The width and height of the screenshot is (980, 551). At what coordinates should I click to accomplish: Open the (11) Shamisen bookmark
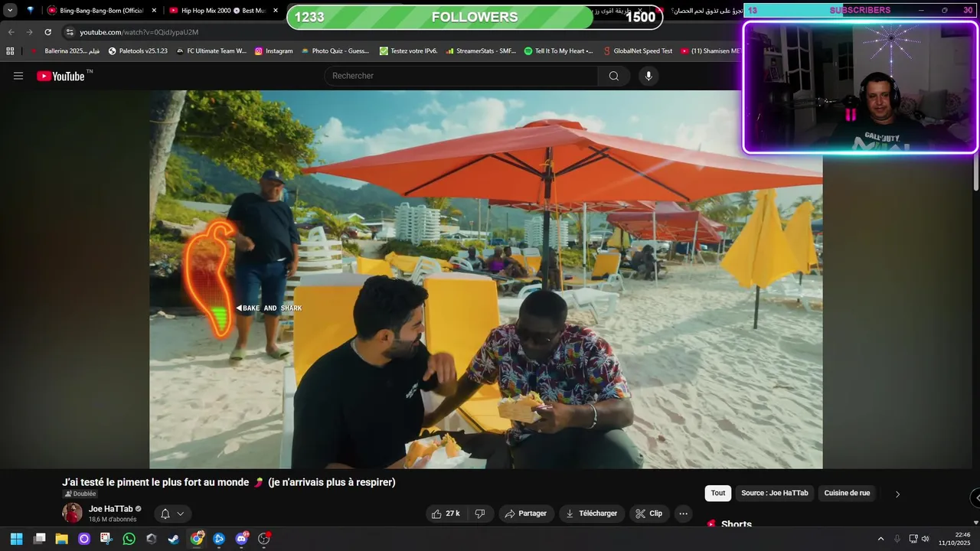710,51
